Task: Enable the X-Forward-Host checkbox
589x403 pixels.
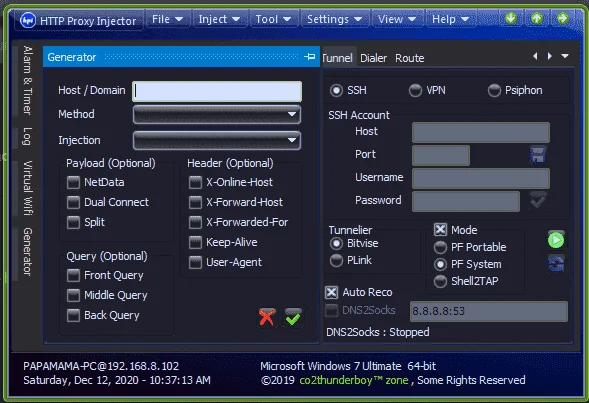Action: tap(195, 202)
